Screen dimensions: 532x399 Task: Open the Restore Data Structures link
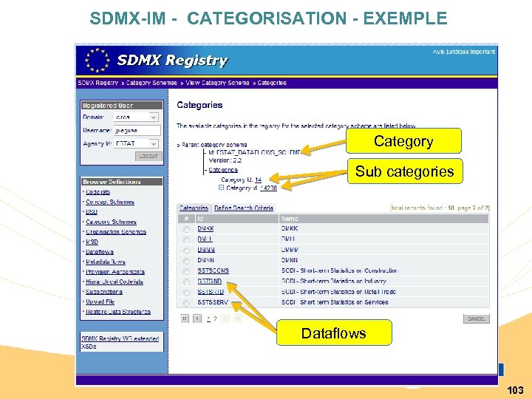coord(118,312)
